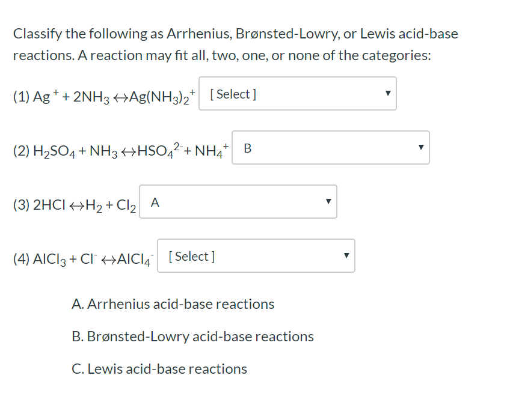Select option B, Brønsted-Lowry acid-base reactions
Viewport: 510px width, 420px height.
tap(192, 336)
